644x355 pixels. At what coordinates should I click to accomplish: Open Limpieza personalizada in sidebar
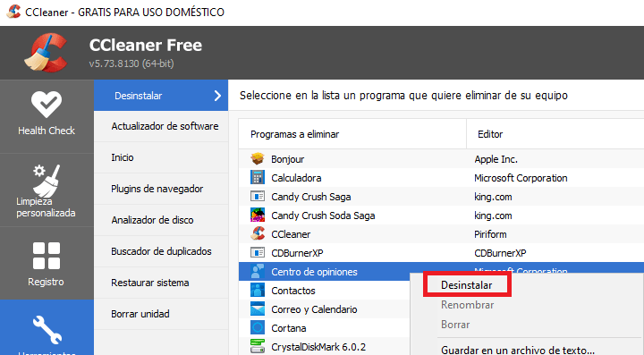click(47, 190)
